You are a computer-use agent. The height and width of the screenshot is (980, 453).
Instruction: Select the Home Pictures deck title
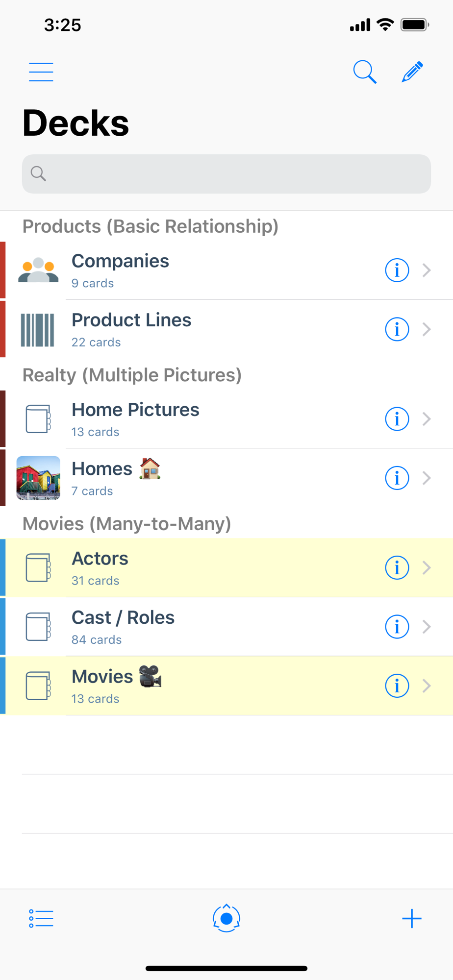click(x=135, y=410)
